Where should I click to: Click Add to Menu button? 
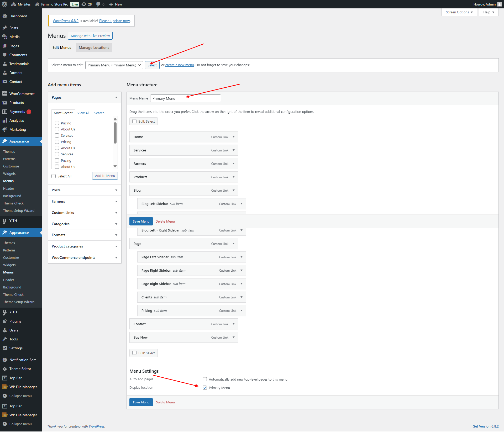105,176
